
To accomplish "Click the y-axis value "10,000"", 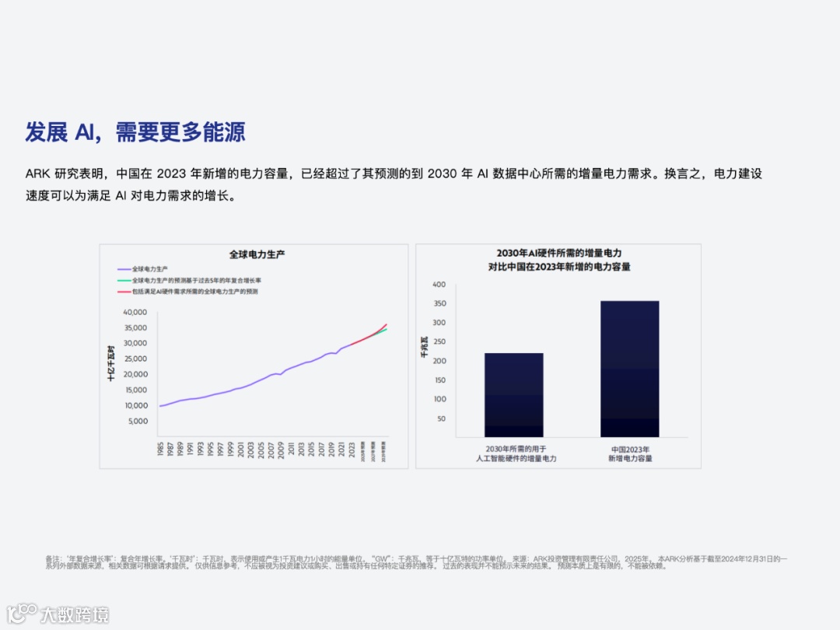I will 136,405.
